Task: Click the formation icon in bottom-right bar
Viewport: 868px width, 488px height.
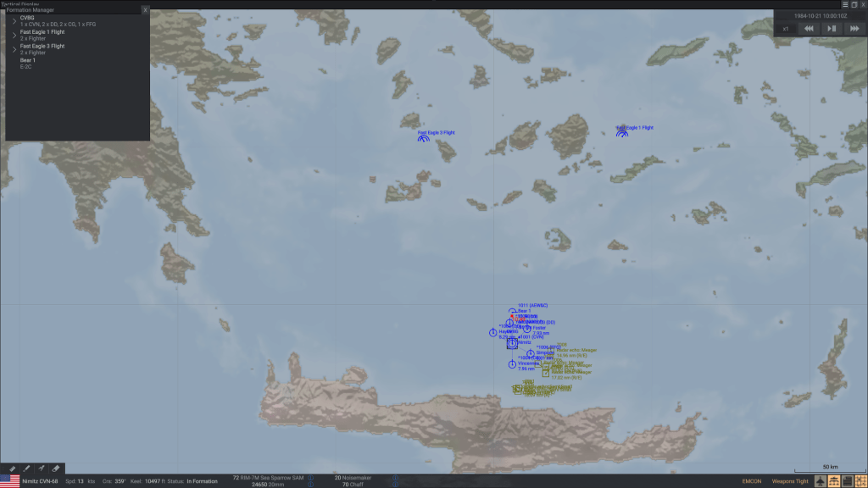Action: 834,481
